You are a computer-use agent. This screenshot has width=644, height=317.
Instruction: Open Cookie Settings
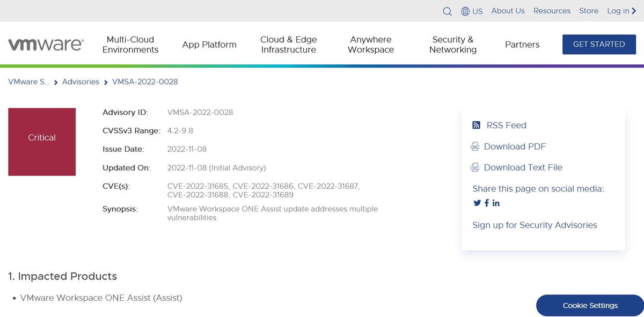tap(590, 305)
